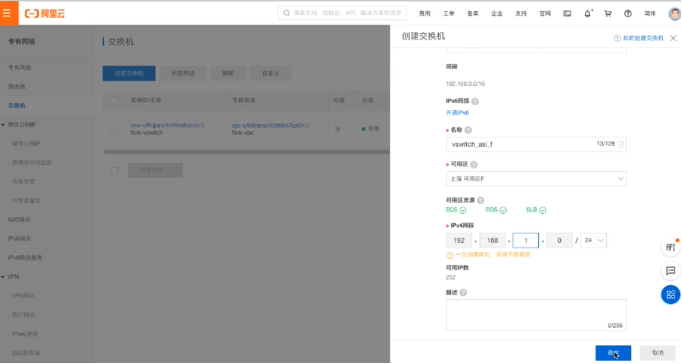Viewport: 682px width, 364px height.
Task: Click the floating icon with orange dot
Action: coord(671,247)
